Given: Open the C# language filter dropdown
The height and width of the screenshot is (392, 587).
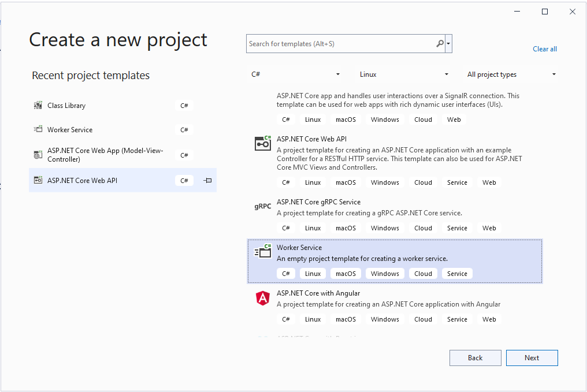Looking at the screenshot, I should tap(295, 74).
